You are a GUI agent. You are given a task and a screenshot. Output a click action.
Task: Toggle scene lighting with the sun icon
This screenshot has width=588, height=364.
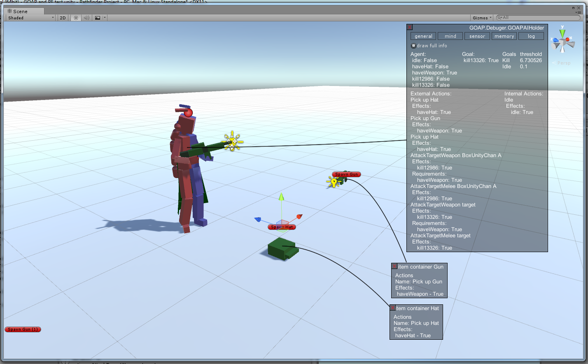tap(76, 18)
